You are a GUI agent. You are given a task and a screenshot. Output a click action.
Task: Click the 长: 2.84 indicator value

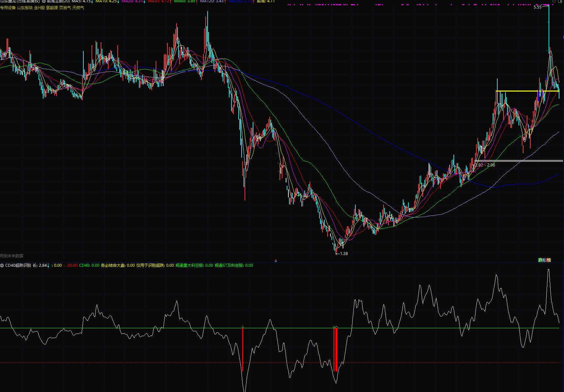[40, 265]
